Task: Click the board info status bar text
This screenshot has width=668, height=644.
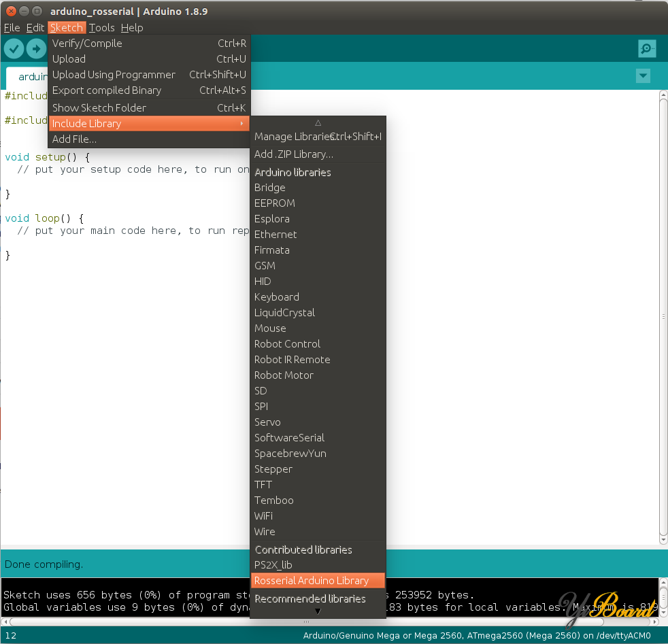Action: 477,636
